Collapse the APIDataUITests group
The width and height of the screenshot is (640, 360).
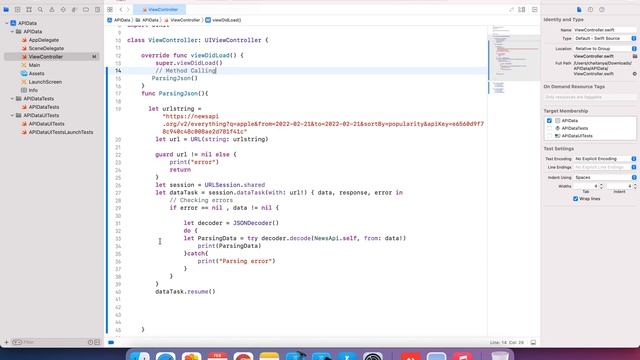(x=12, y=115)
